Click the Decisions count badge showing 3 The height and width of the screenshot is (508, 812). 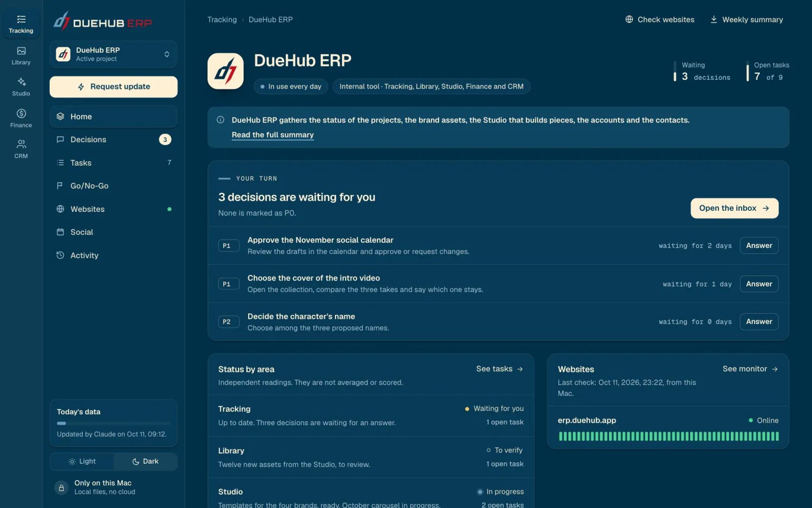coord(165,140)
